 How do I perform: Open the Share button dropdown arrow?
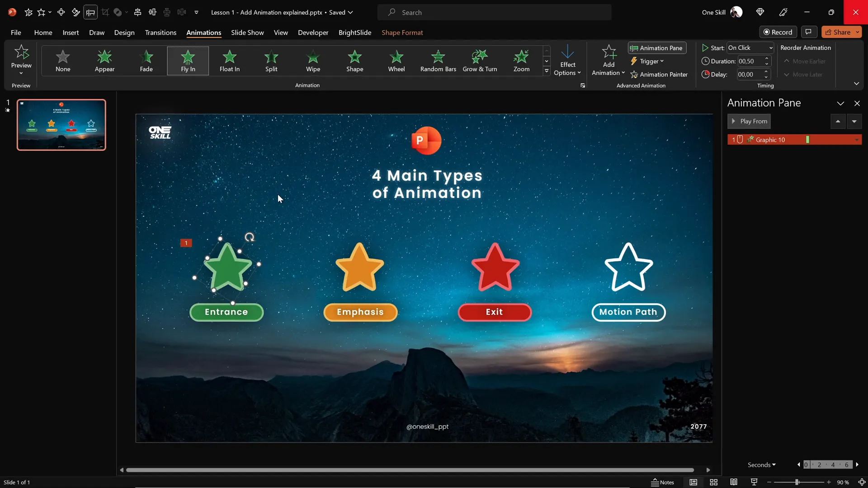tap(858, 32)
